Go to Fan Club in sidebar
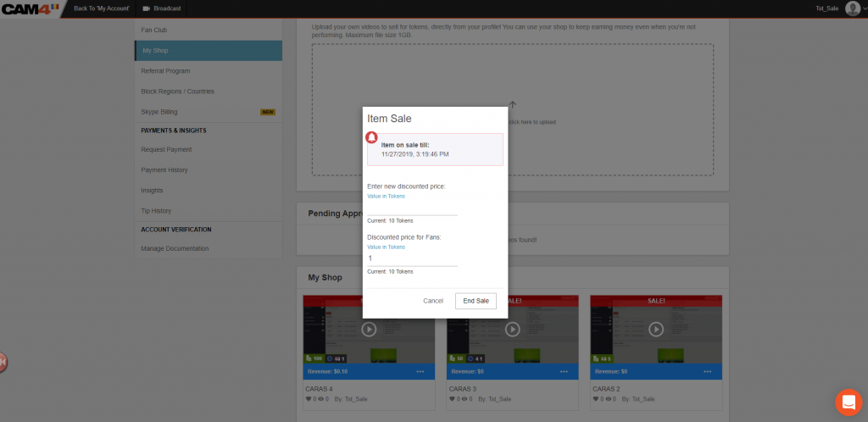Image resolution: width=868 pixels, height=422 pixels. [x=153, y=30]
